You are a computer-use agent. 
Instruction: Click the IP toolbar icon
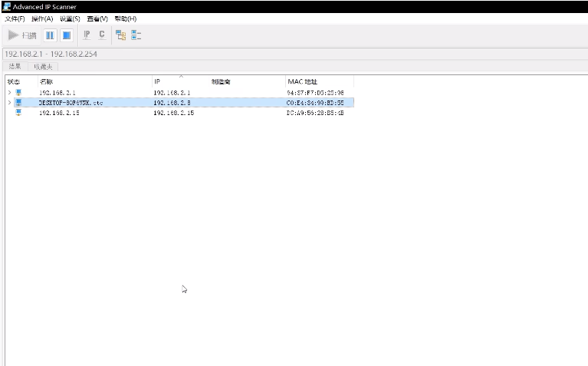87,35
